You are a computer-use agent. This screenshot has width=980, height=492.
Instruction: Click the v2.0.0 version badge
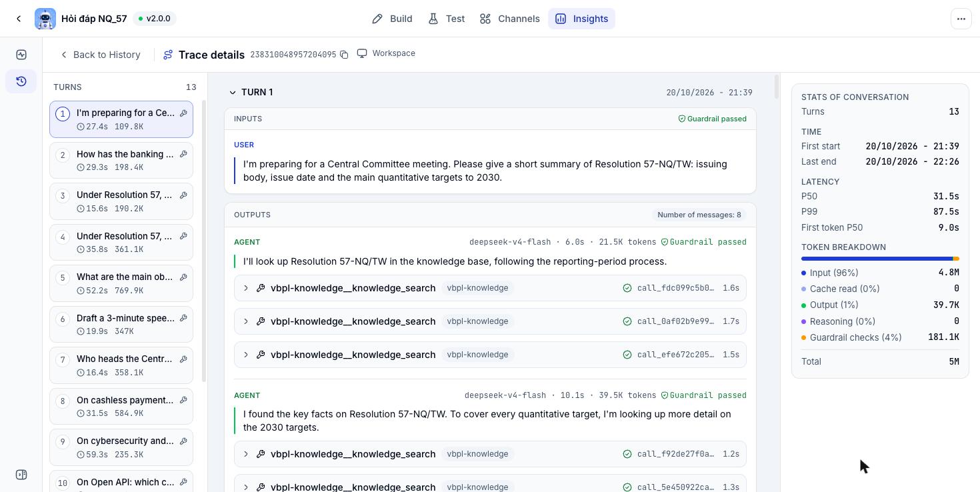[x=154, y=19]
